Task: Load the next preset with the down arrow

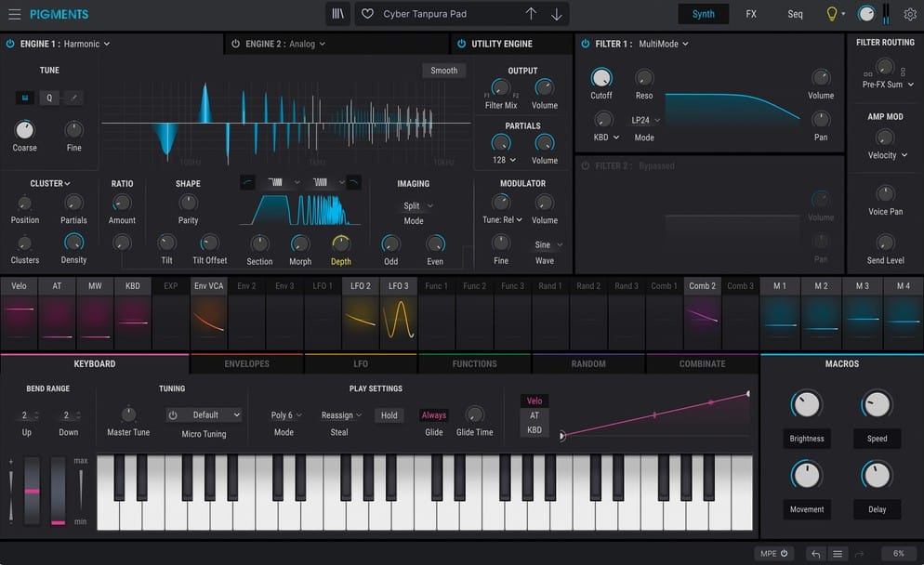Action: pyautogui.click(x=556, y=14)
